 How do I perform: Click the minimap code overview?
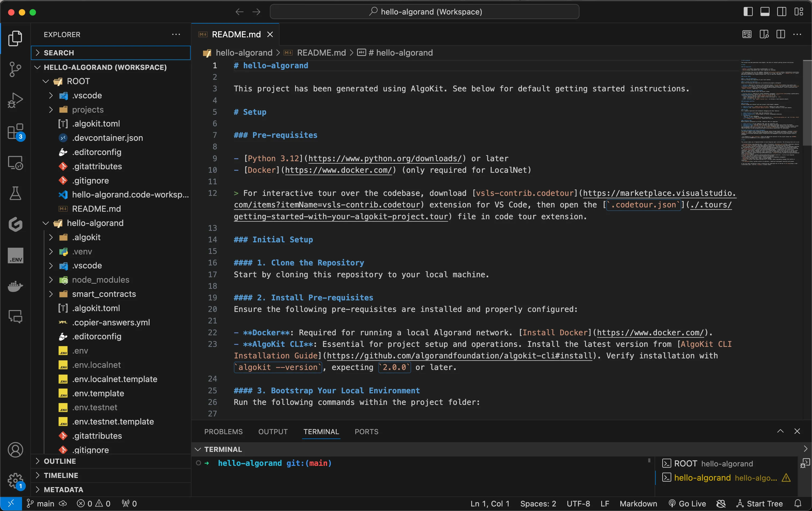(x=770, y=113)
